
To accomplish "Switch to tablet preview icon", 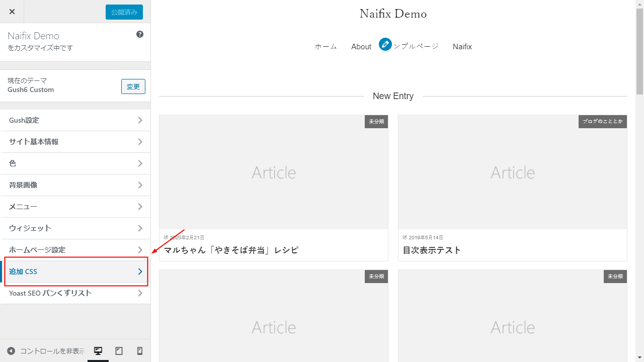I will tap(119, 351).
